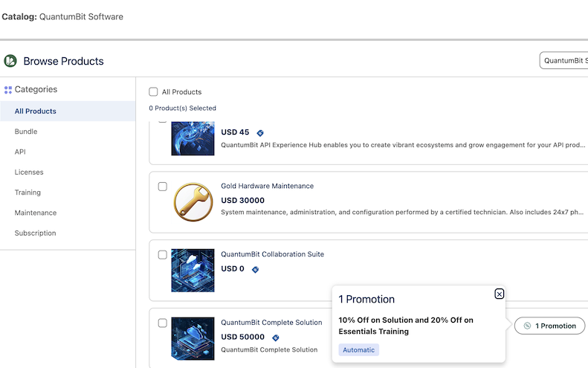
Task: Click the 'USD 30000' price
Action: coord(242,200)
